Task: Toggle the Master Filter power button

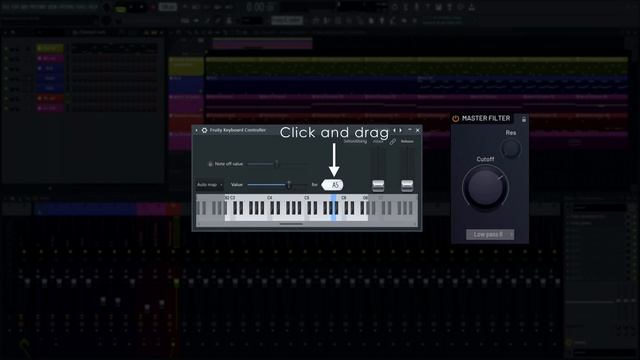Action: [x=456, y=118]
